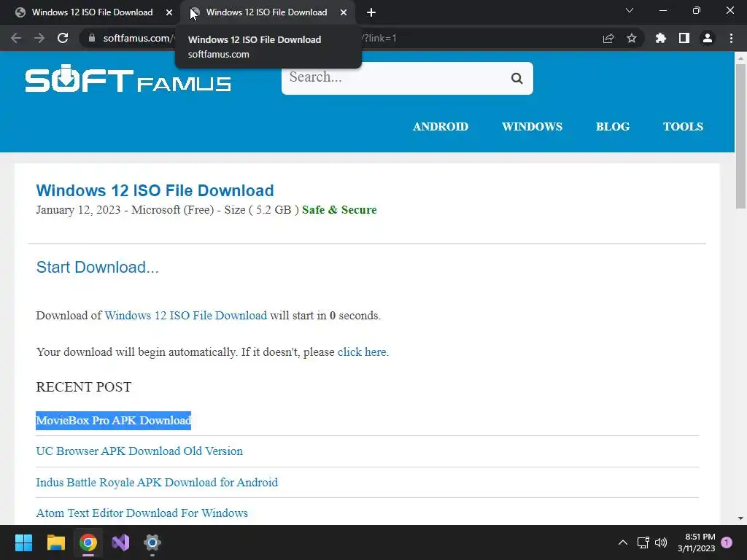This screenshot has width=747, height=560.
Task: Click the Start Download... heading
Action: (97, 267)
